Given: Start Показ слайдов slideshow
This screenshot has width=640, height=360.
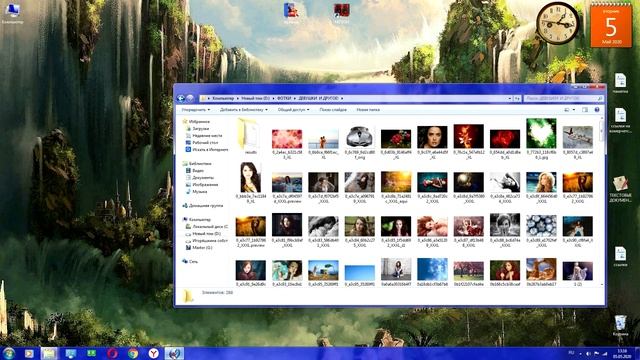Looking at the screenshot, I should tap(333, 110).
